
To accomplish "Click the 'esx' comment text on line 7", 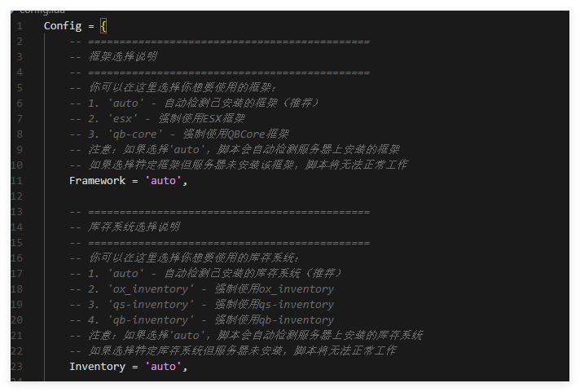I will [121, 118].
